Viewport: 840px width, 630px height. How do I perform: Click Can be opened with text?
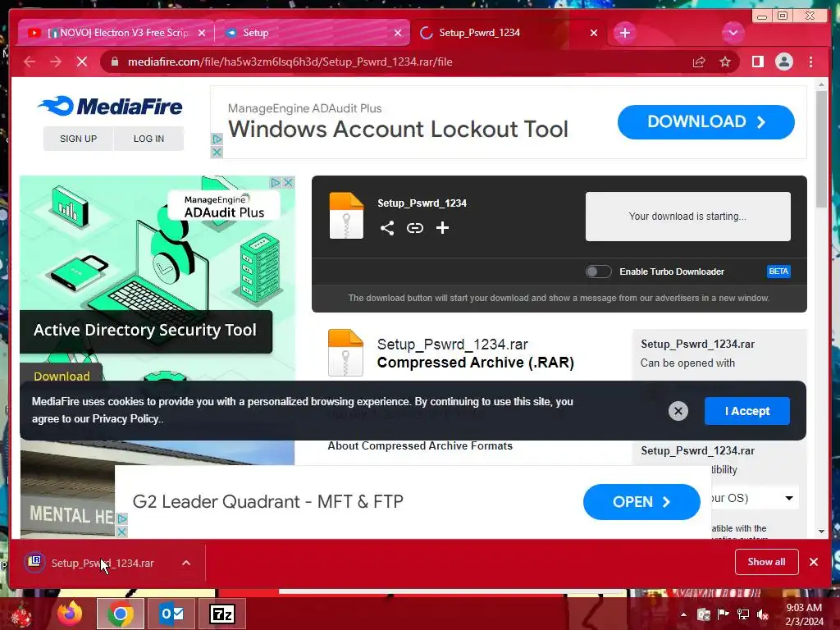pos(687,363)
